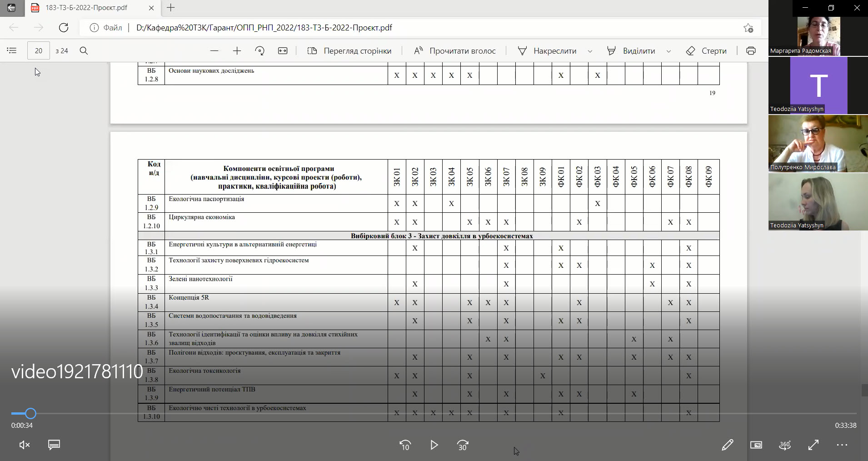Print the PDF document
Screen dimensions: 868x461
(x=751, y=50)
